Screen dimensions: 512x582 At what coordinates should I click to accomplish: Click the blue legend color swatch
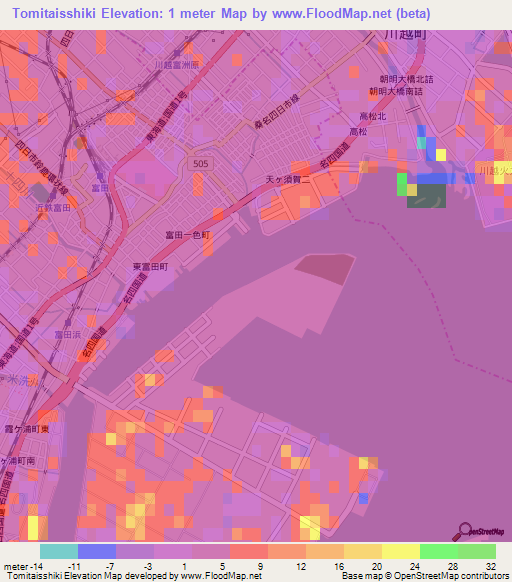97,551
